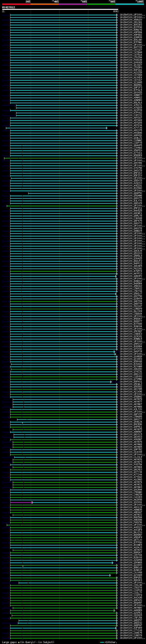
Task: Open hit UniRef100_A5AUZ0
Action: coord(131,20)
